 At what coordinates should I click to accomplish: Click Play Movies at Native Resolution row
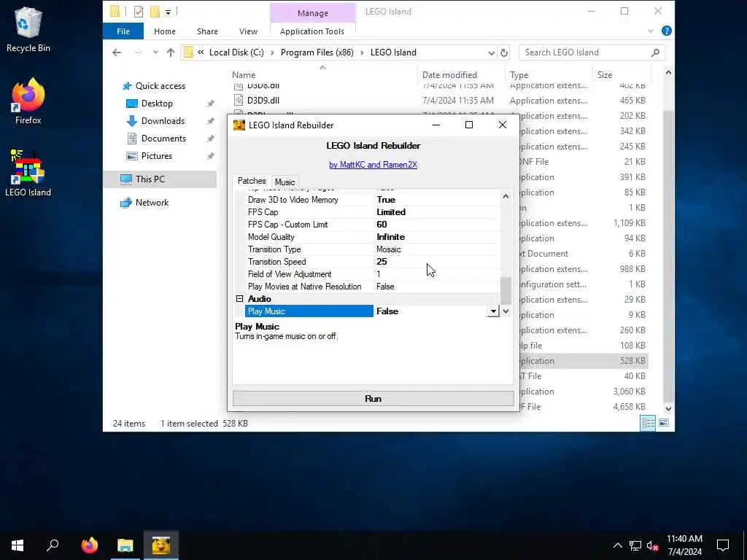point(372,286)
